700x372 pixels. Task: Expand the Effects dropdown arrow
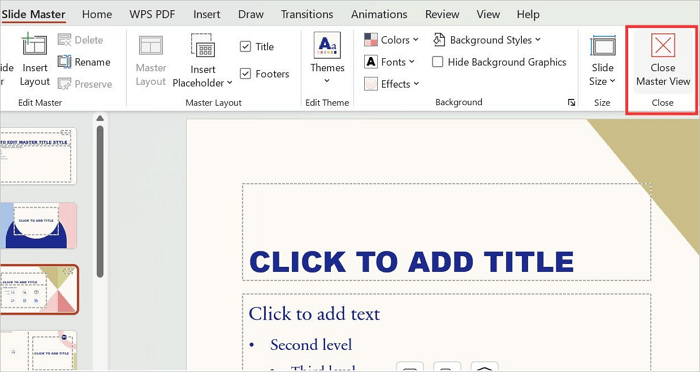pos(416,84)
